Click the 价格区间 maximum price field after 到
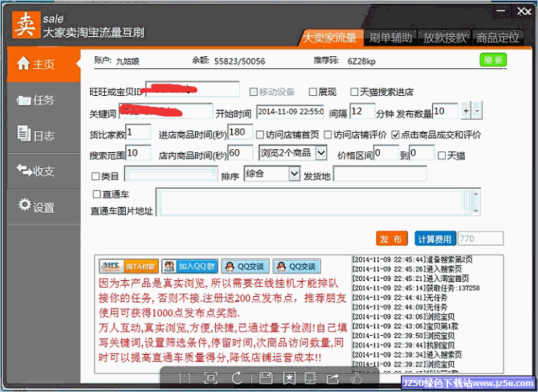This screenshot has width=538, height=392. coord(422,152)
